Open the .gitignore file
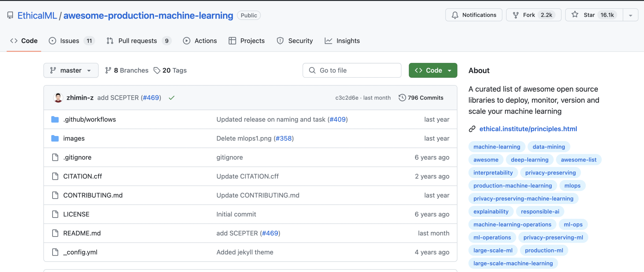This screenshot has width=644, height=272. 77,157
